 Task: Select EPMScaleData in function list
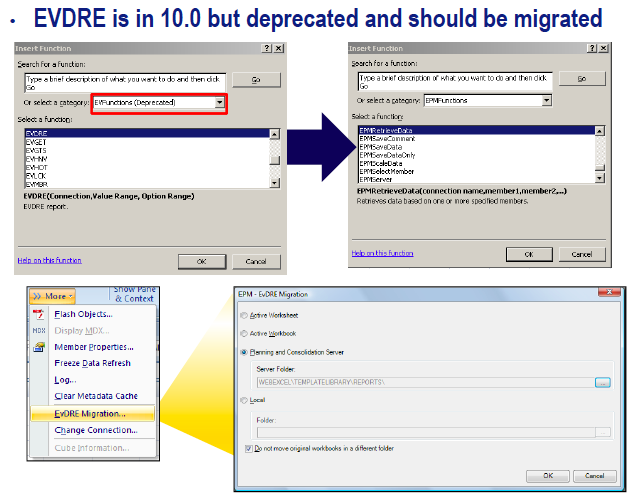click(477, 163)
